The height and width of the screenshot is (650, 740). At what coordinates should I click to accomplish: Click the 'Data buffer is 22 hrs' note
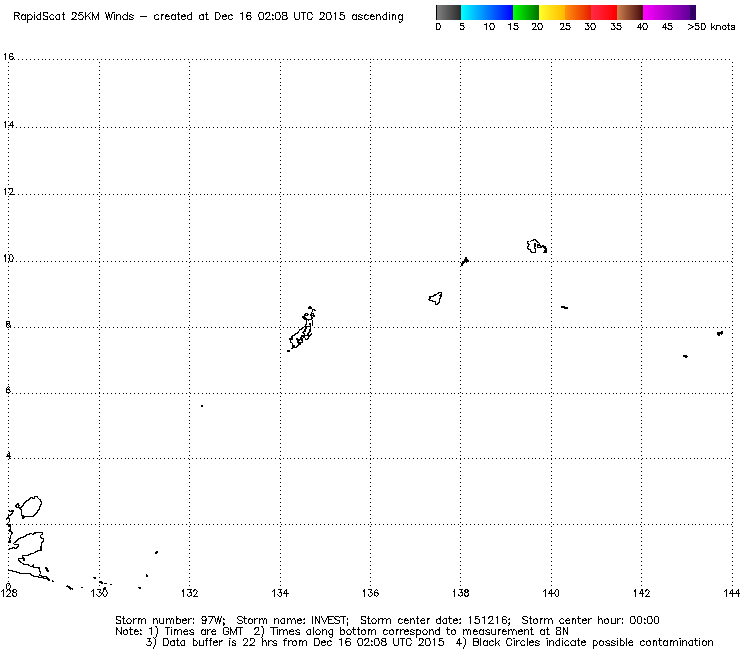(219, 642)
